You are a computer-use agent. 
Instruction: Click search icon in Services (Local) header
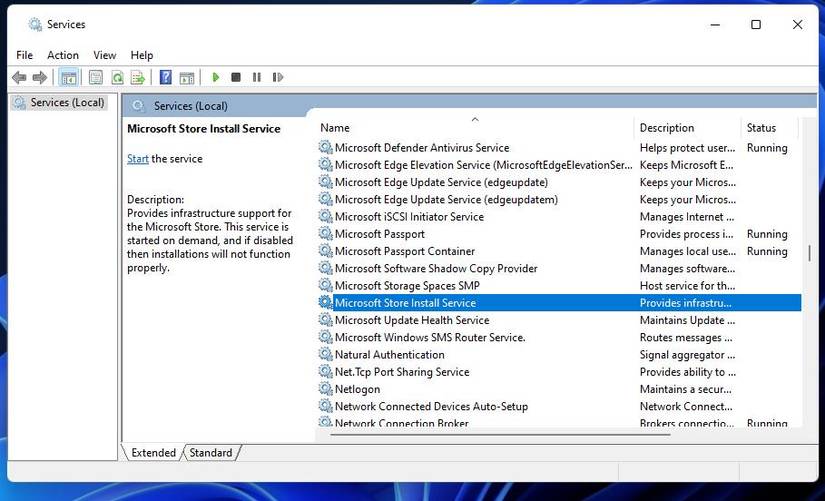coord(138,106)
